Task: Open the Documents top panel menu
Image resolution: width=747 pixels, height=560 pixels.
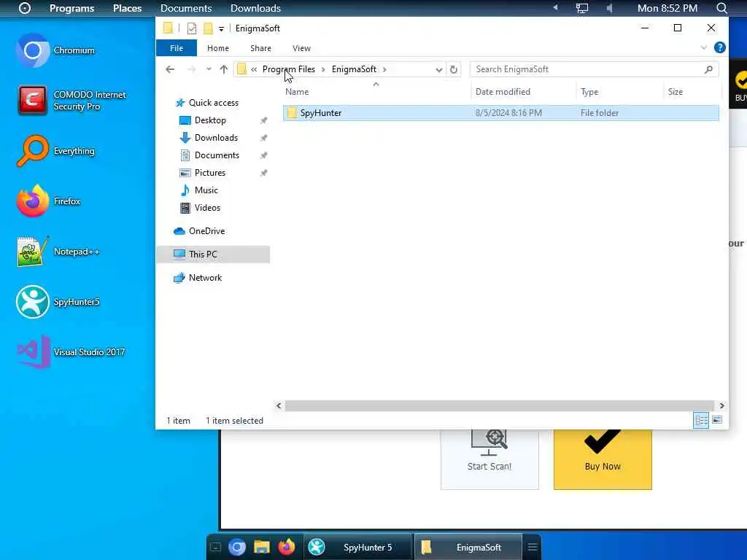Action: pyautogui.click(x=186, y=8)
